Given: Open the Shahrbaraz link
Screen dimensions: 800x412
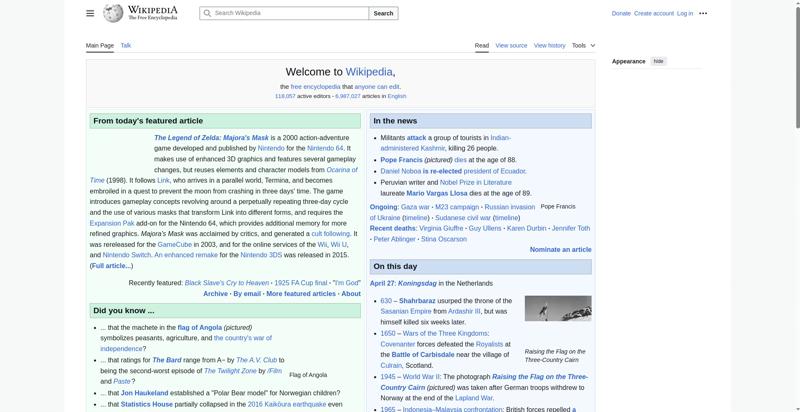Looking at the screenshot, I should pos(417,301).
